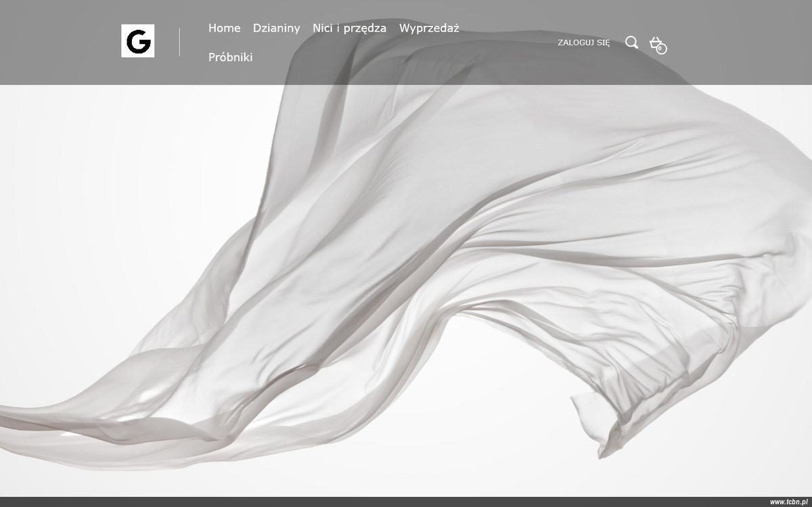812x507 pixels.
Task: Open the shopping basket icon
Action: point(658,45)
